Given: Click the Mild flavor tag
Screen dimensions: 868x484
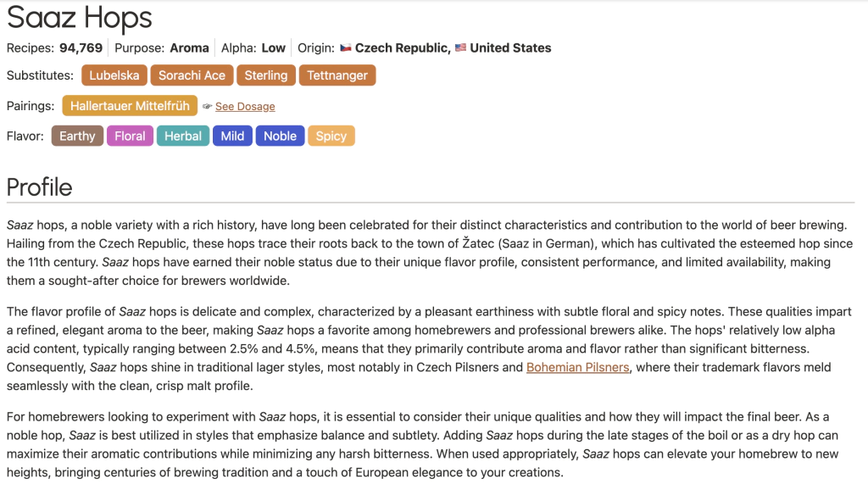Looking at the screenshot, I should [x=232, y=136].
